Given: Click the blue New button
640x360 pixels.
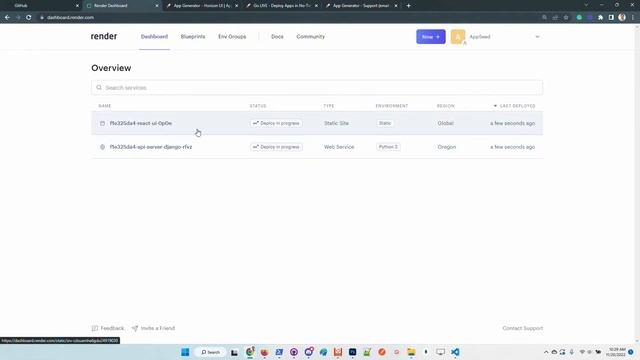Looking at the screenshot, I should [431, 37].
